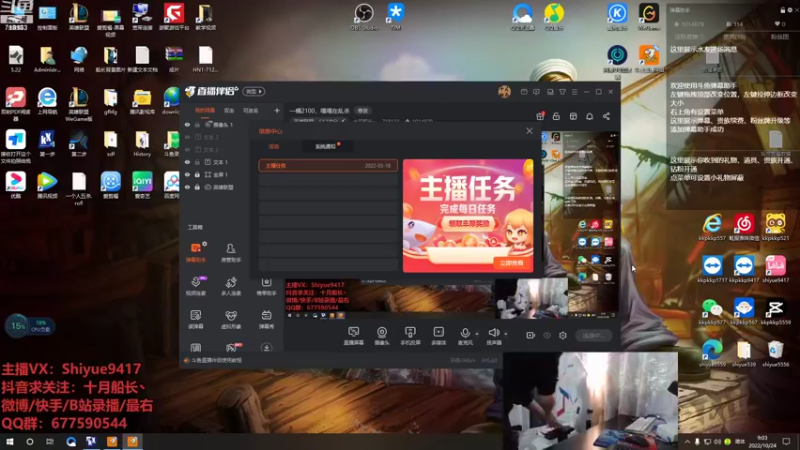Open the layout panel icon beside the padlock
Viewport: 800px width, 450px height.
tap(573, 116)
